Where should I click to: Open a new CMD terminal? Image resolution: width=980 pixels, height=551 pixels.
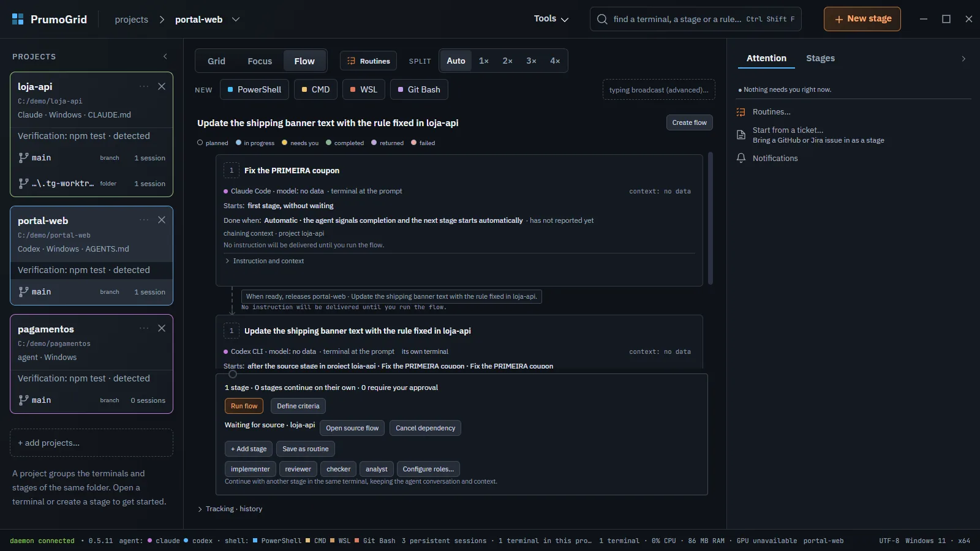[315, 89]
